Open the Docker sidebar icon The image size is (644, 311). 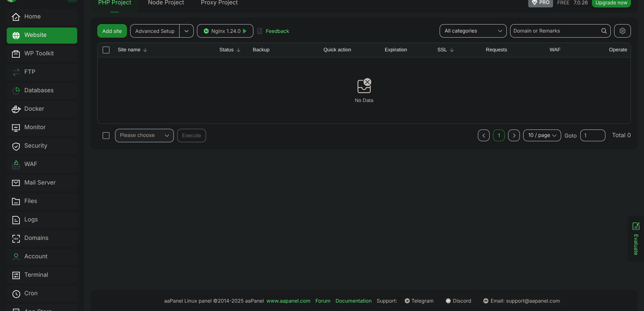(x=16, y=109)
